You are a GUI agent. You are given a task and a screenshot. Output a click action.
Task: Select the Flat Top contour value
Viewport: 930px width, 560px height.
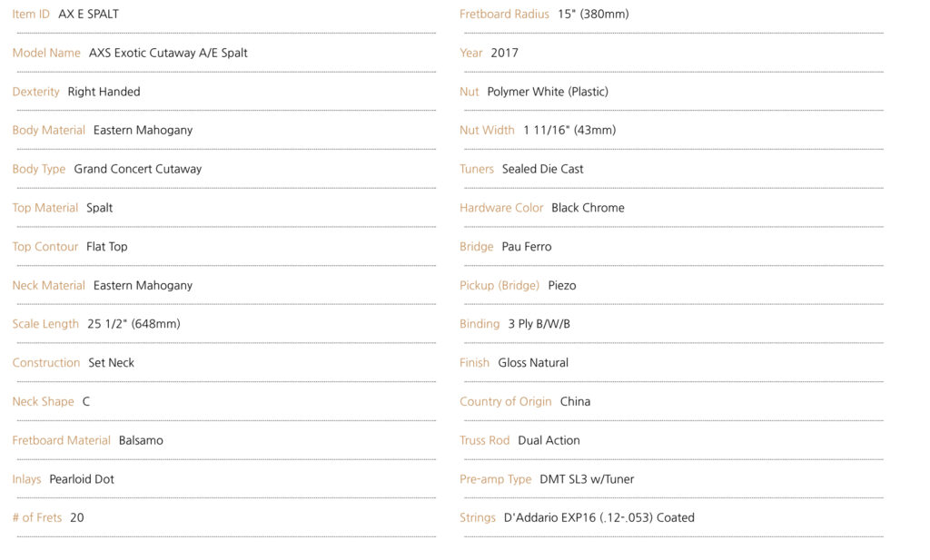point(107,247)
